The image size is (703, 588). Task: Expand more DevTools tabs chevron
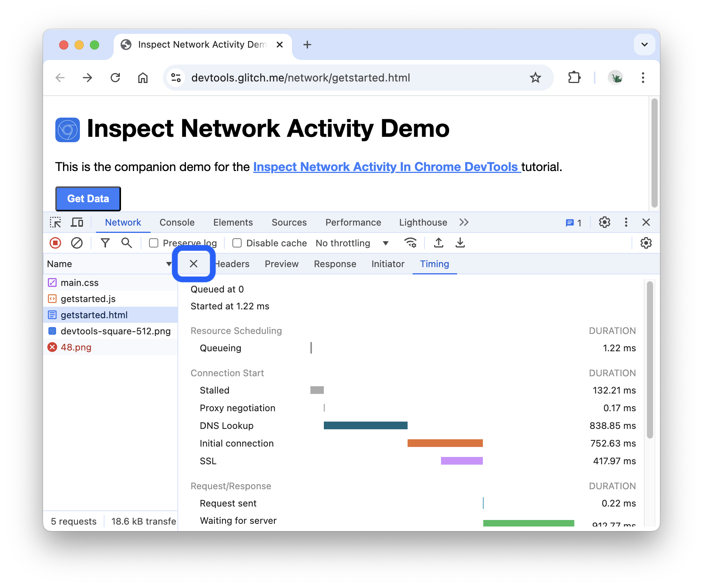coord(464,223)
